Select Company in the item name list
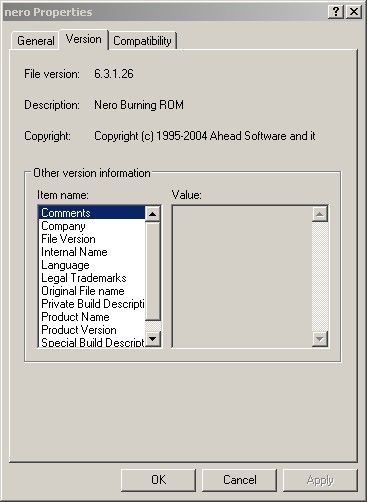Screen dimensions: 367x502 point(92,226)
